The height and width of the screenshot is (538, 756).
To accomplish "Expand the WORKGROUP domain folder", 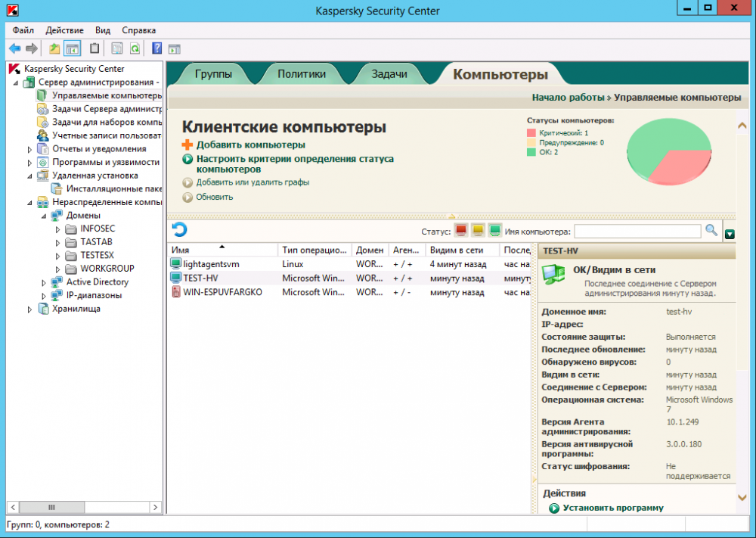I will tap(58, 269).
